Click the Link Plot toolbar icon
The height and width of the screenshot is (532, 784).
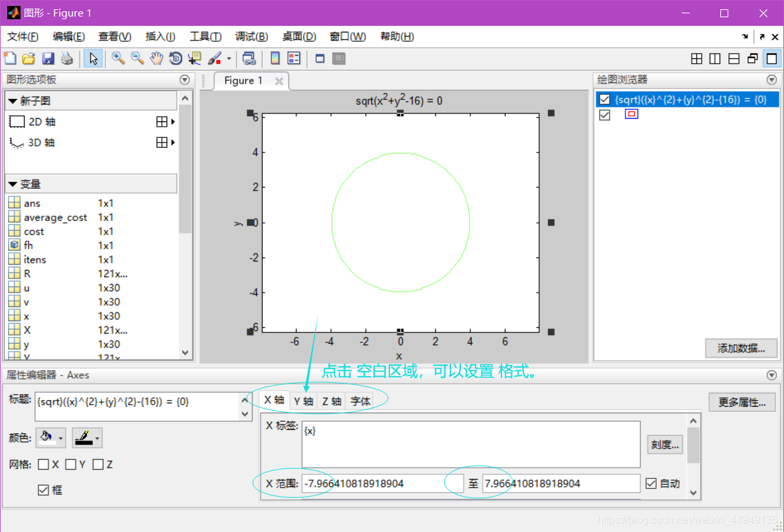click(x=249, y=59)
